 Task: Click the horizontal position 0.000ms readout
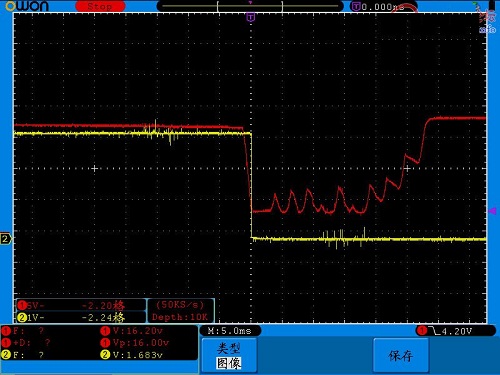383,6
